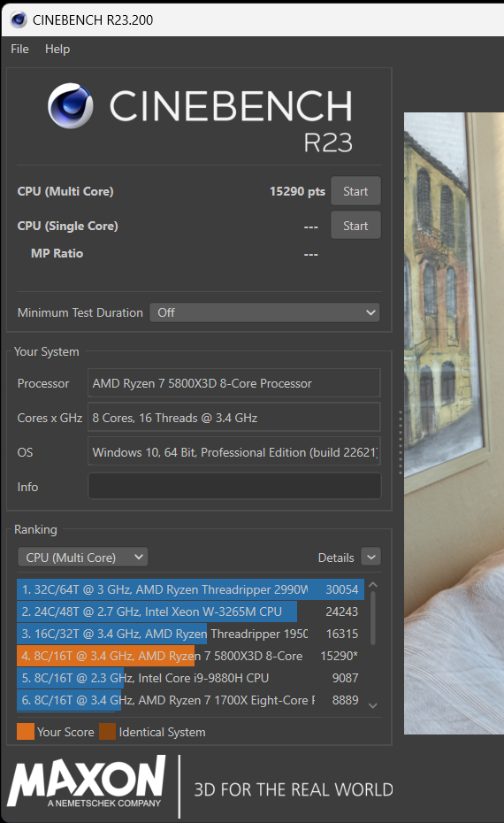Image resolution: width=504 pixels, height=823 pixels.
Task: Click the orange Your Score color swatch
Action: (26, 732)
